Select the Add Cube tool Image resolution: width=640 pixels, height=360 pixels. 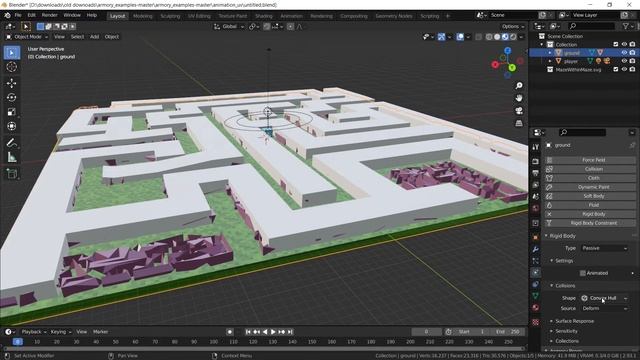(x=12, y=174)
